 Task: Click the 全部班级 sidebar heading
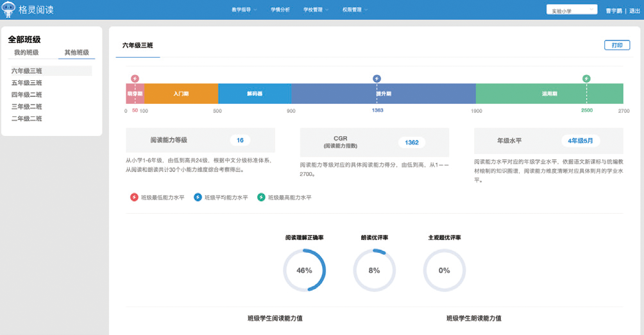pos(24,39)
